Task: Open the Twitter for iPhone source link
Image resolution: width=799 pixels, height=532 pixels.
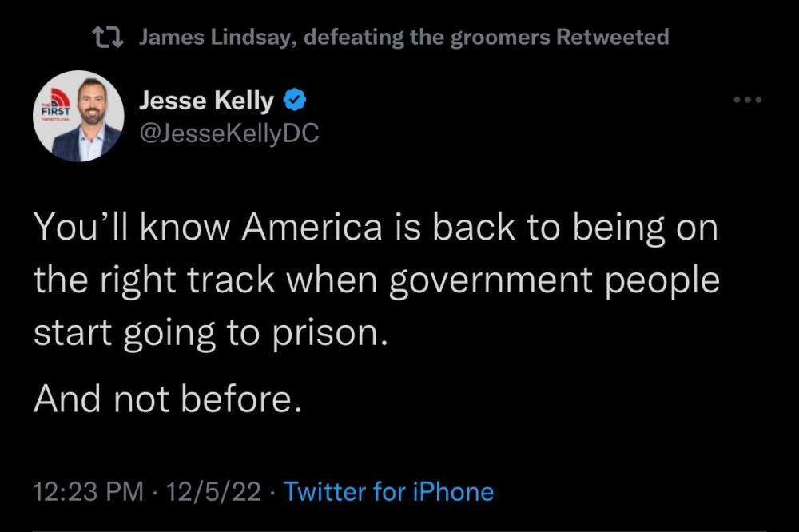Action: click(388, 492)
